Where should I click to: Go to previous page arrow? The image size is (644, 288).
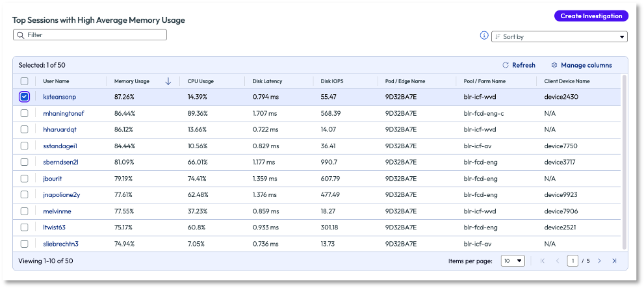click(x=557, y=261)
